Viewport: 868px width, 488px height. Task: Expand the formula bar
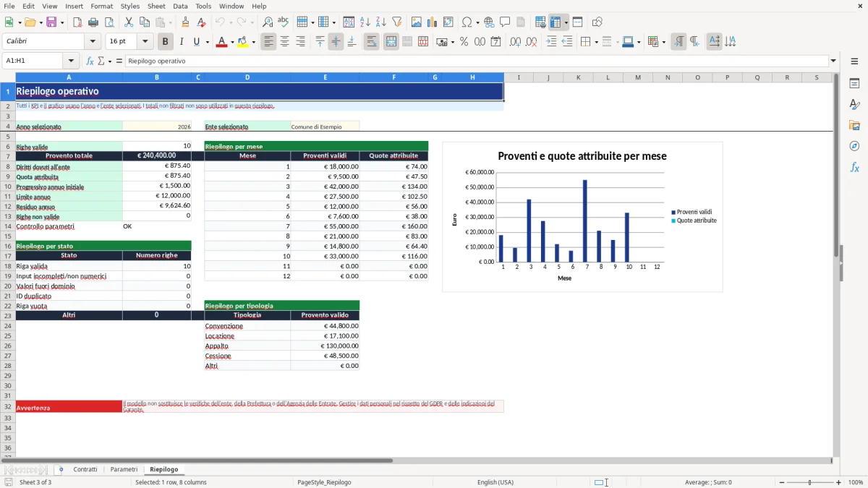pyautogui.click(x=833, y=61)
